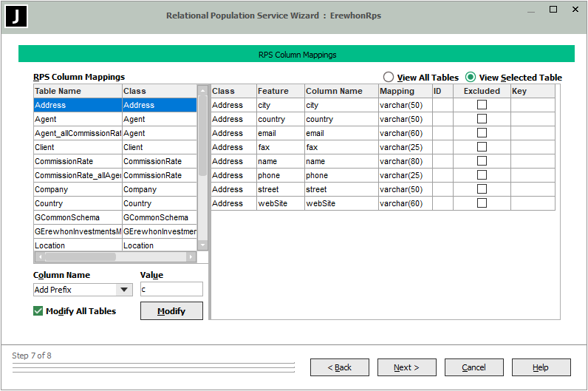The width and height of the screenshot is (588, 391).
Task: Select the View All Tables radio button
Action: coord(389,78)
